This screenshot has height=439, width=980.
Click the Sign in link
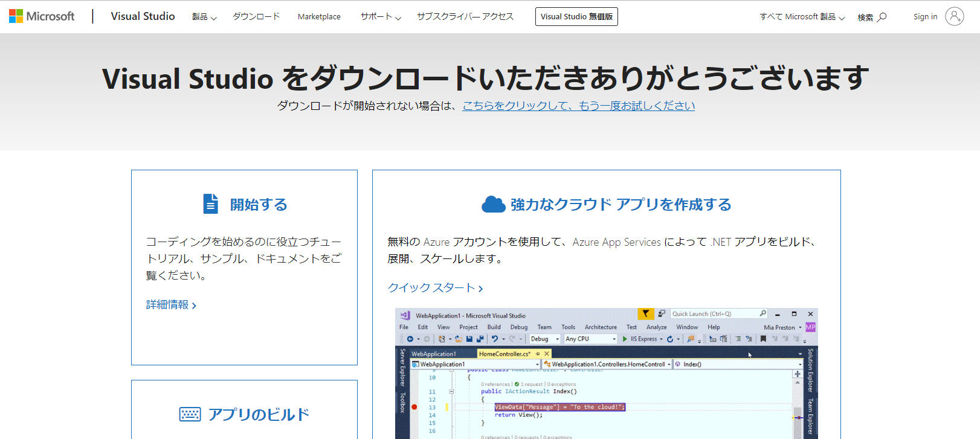[925, 17]
